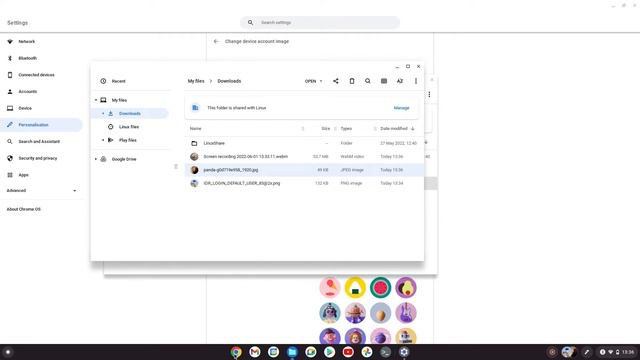The height and width of the screenshot is (360, 640).
Task: Share the selected file from Files toolbar
Action: click(x=336, y=81)
